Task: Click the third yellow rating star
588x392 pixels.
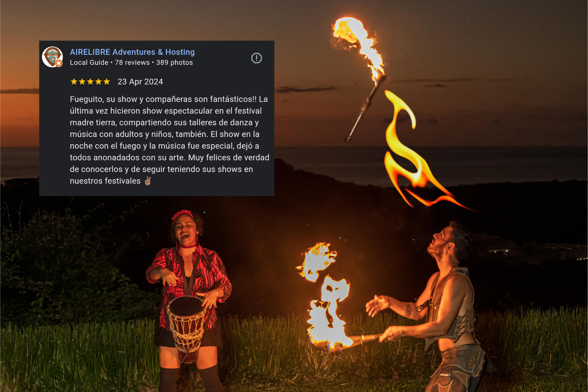Action: [90, 82]
